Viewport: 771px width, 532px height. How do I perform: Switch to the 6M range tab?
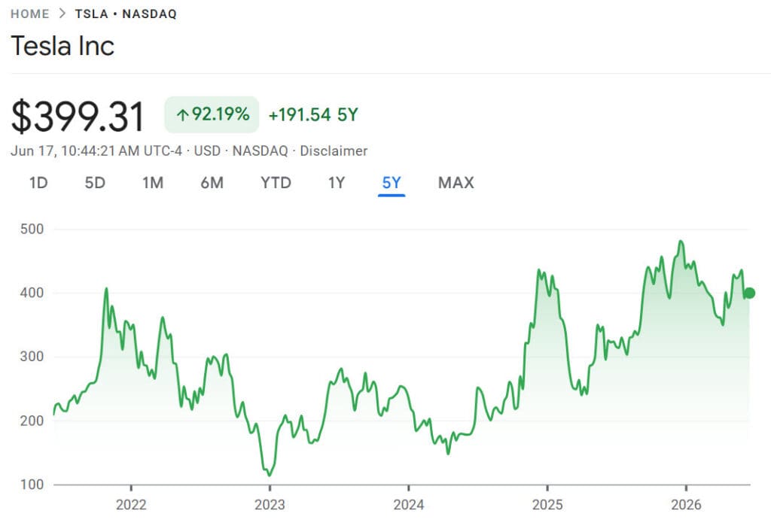[212, 183]
